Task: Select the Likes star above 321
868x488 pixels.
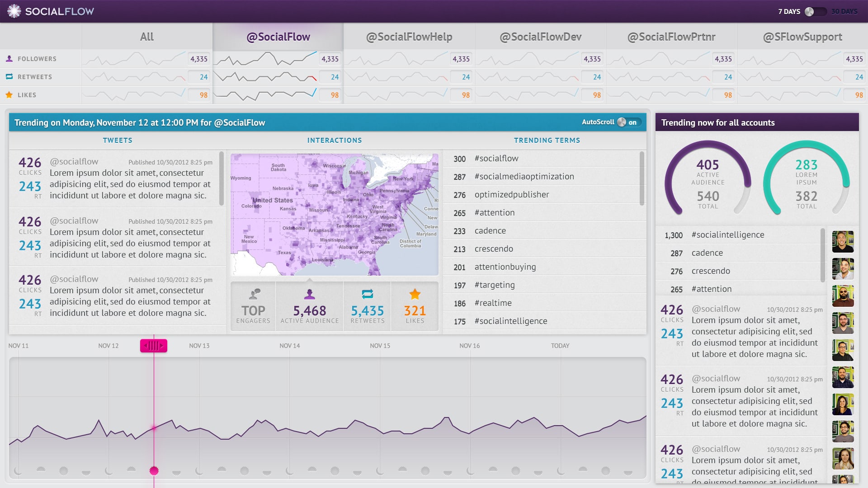Action: (x=415, y=294)
